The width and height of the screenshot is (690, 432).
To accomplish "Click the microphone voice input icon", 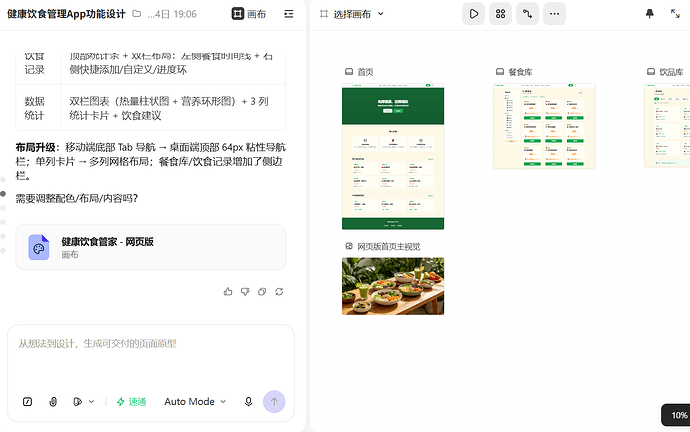I will (249, 402).
